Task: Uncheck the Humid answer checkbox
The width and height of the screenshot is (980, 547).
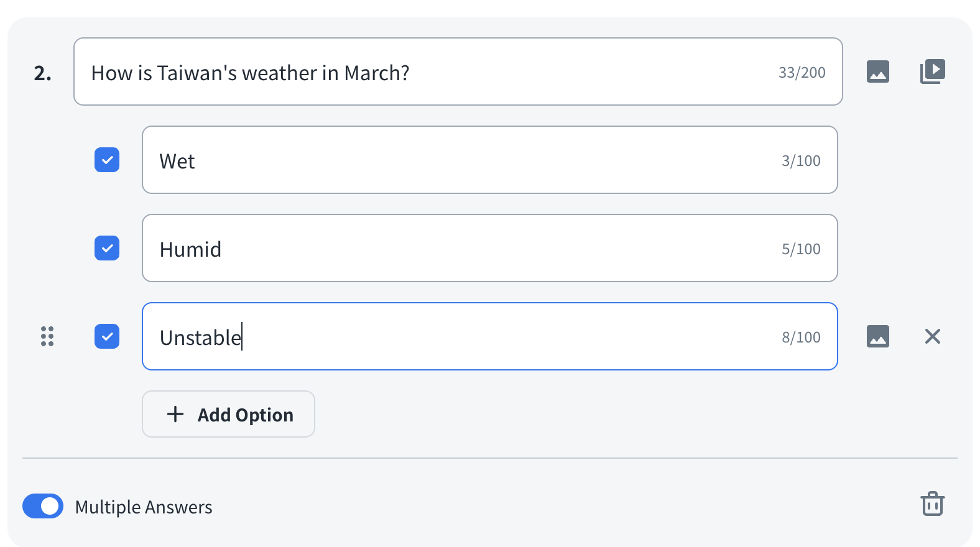Action: pos(107,248)
